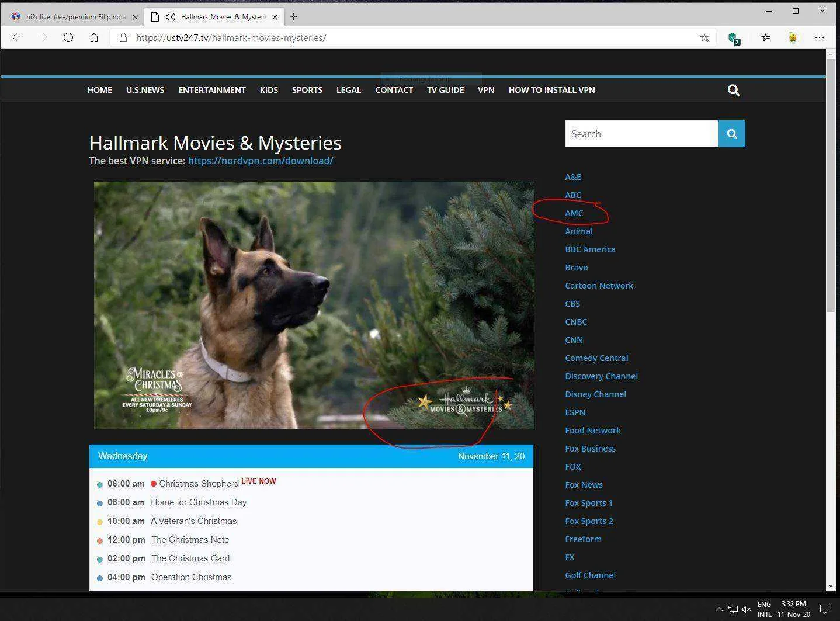Screen dimensions: 840x621
Task: Open taskbar volume muted icon
Action: pos(746,609)
